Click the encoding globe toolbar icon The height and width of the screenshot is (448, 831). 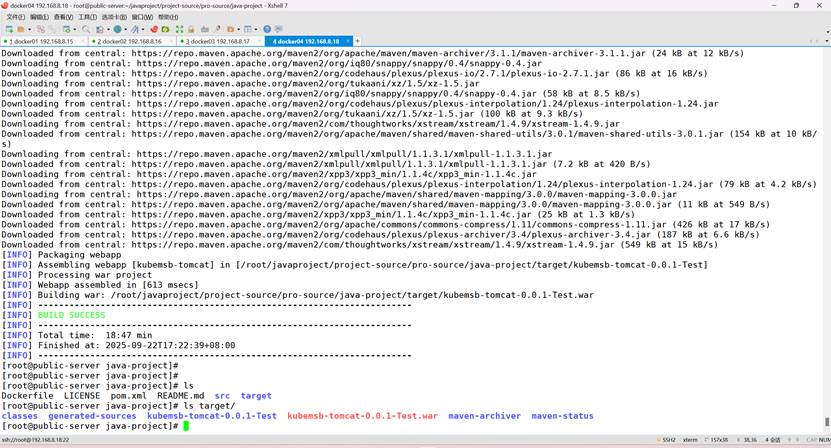point(117,29)
